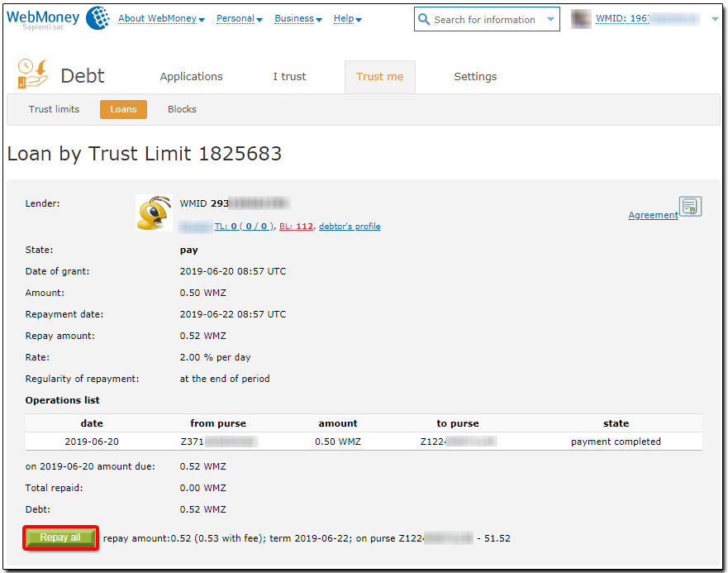The height and width of the screenshot is (573, 728).
Task: Open the debtor's profile link
Action: pos(350,227)
